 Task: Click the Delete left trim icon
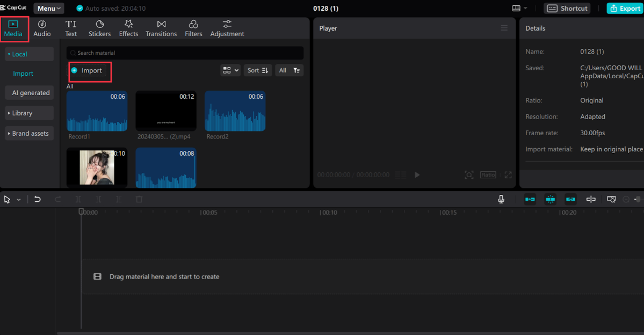(99, 200)
